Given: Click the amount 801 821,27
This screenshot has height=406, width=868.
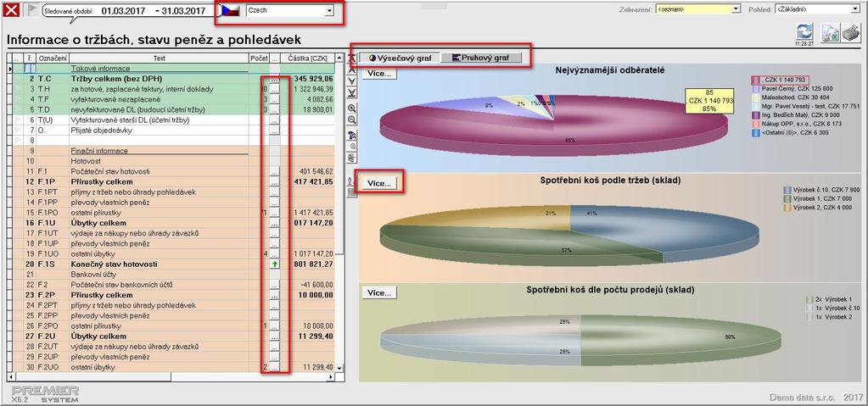Looking at the screenshot, I should tap(314, 264).
